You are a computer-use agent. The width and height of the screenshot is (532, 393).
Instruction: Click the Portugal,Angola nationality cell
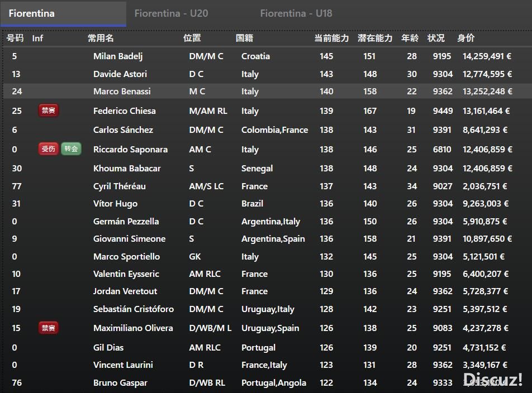(273, 383)
